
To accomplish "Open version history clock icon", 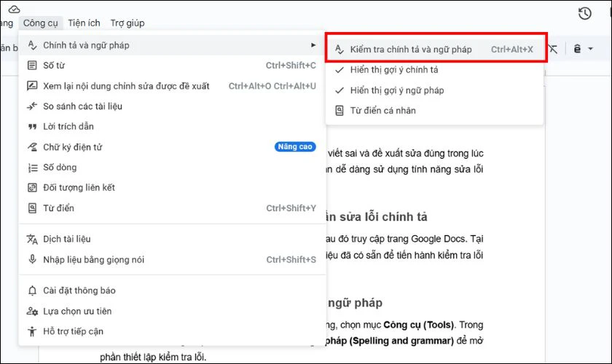I will [584, 14].
